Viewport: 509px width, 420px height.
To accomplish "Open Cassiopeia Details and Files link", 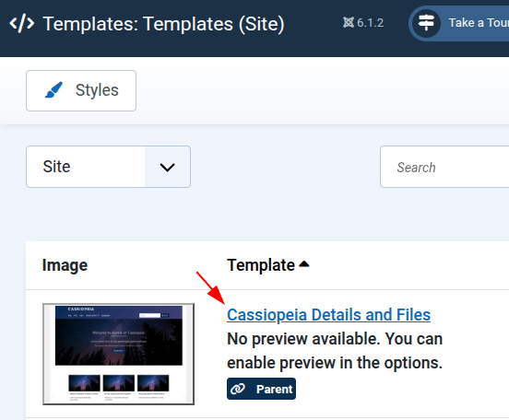I will click(x=328, y=315).
